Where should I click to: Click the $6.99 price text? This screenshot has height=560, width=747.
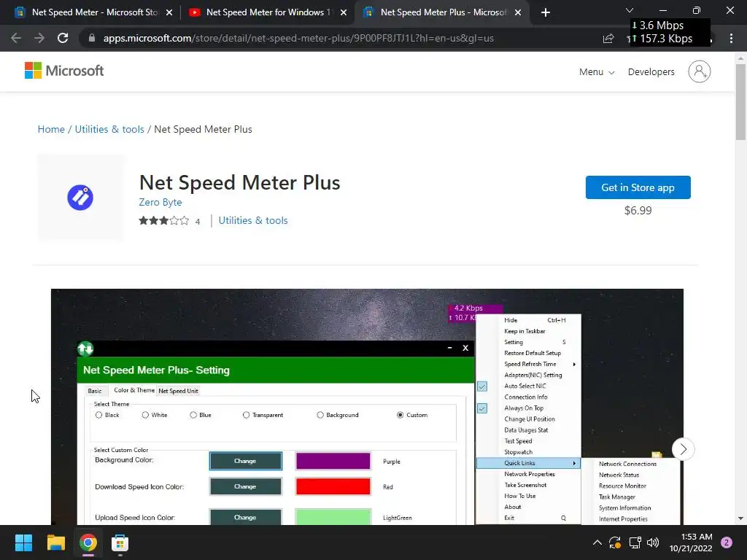[638, 211]
